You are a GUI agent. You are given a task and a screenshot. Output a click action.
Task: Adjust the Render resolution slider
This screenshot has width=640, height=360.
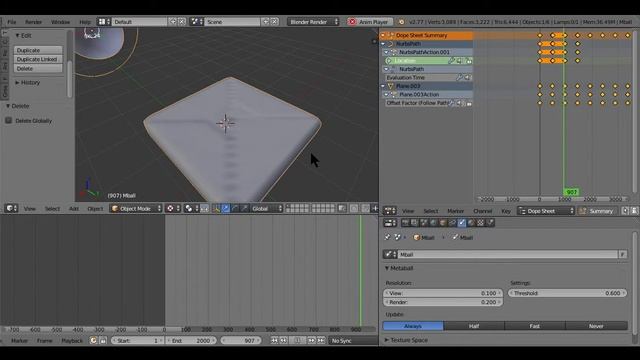tap(443, 302)
